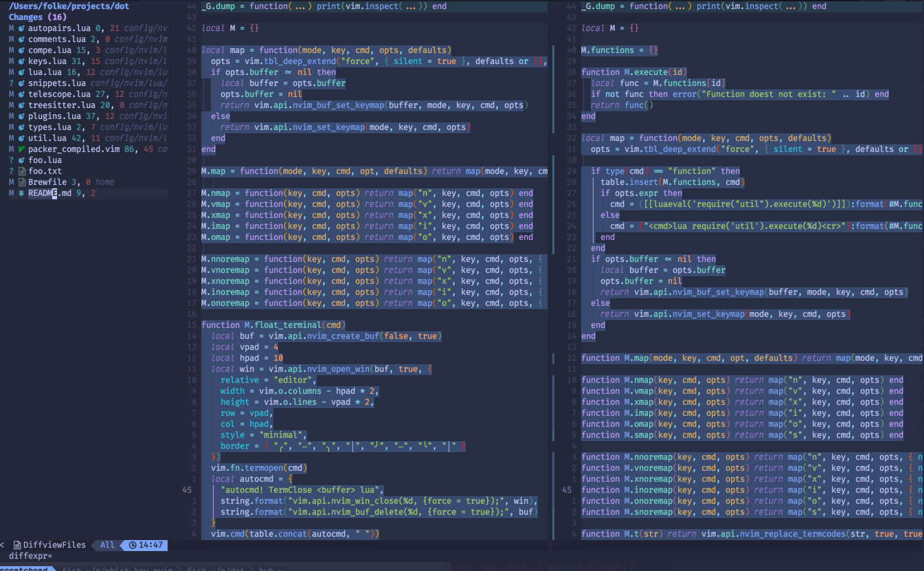The image size is (924, 571).
Task: Click 'function M.execute(id)' in right diff pane
Action: tap(634, 72)
